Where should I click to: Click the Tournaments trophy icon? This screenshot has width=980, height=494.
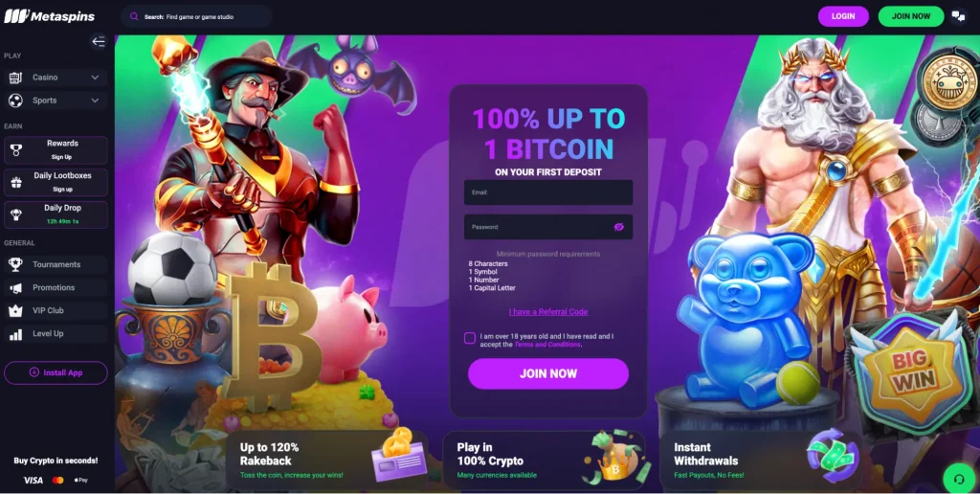pyautogui.click(x=15, y=264)
